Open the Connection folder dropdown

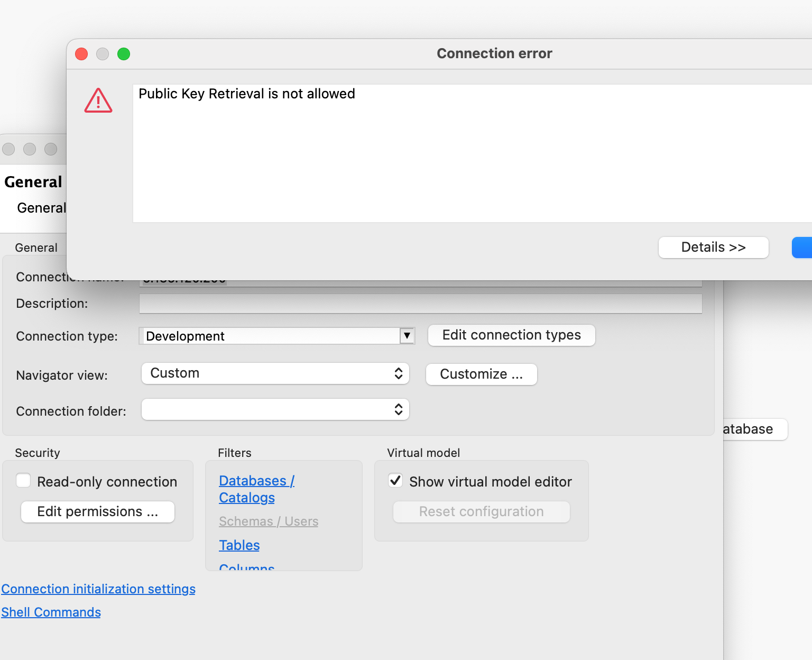coord(275,409)
